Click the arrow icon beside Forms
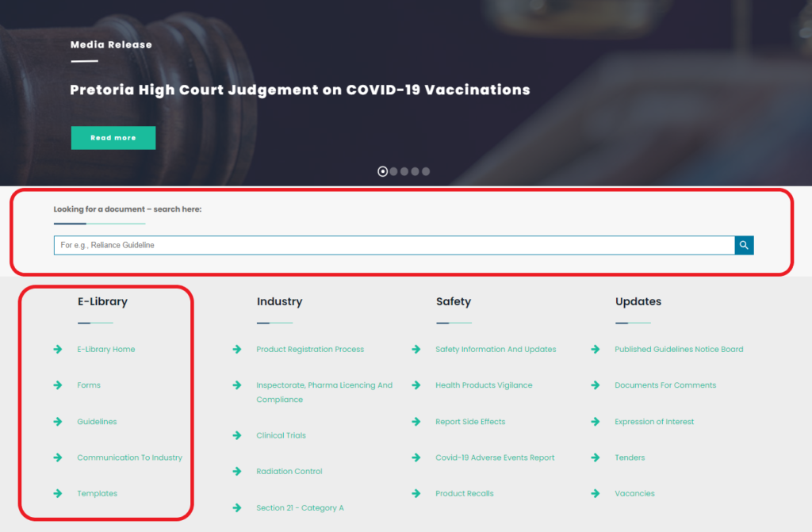The image size is (812, 532). [x=58, y=385]
